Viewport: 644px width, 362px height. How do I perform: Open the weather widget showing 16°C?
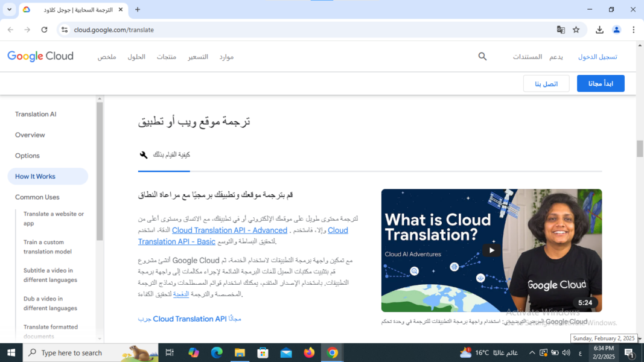click(489, 352)
